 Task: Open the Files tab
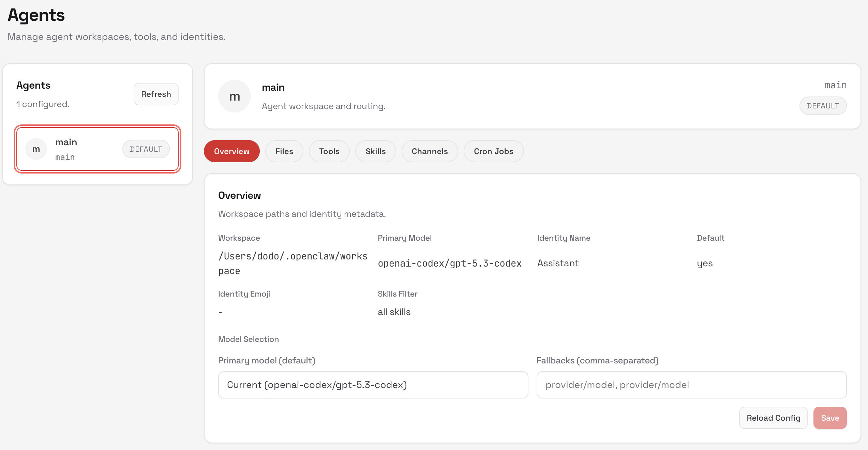[284, 151]
